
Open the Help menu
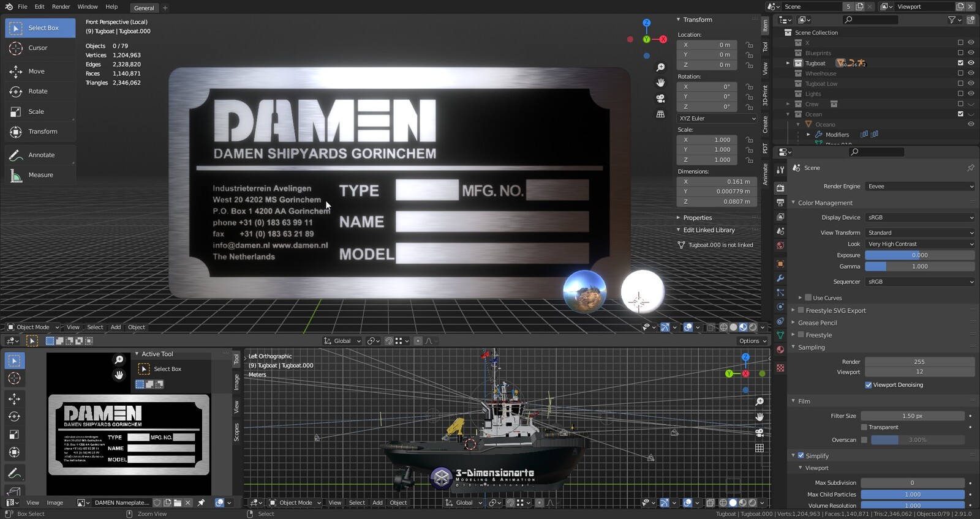point(111,7)
